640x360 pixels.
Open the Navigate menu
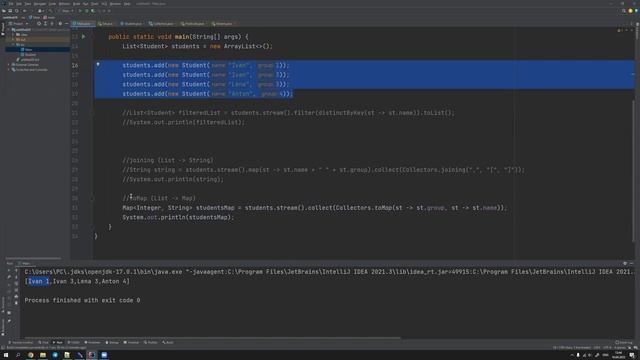tap(40, 4)
